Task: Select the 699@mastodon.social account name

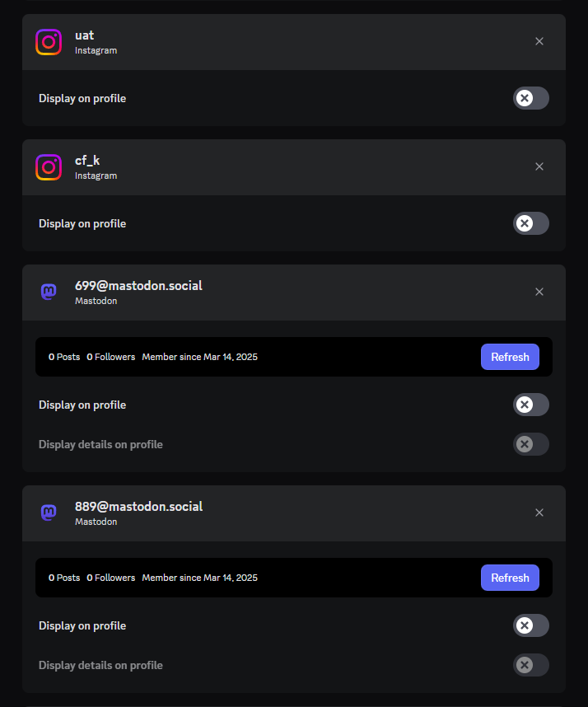Action: pos(139,286)
